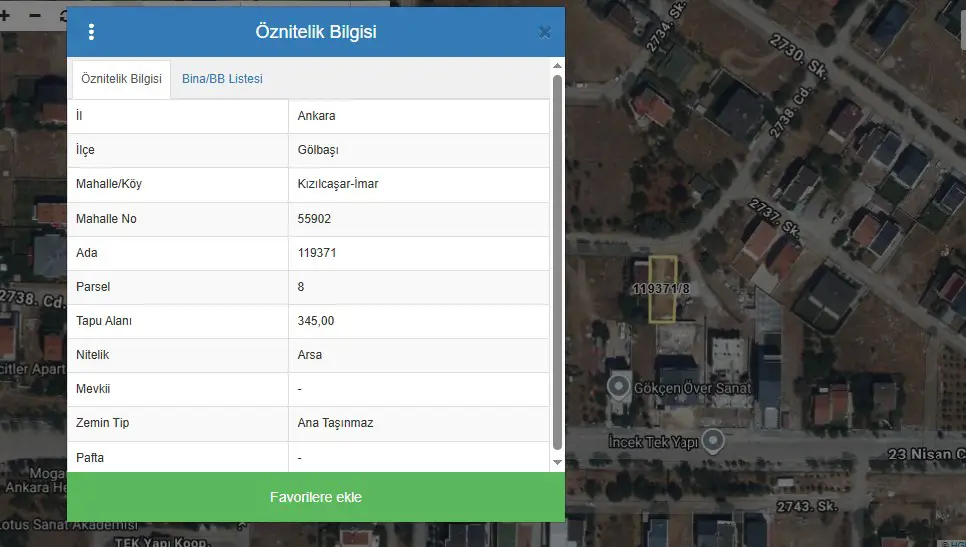Open the three-dot menu in dialog header

click(91, 32)
